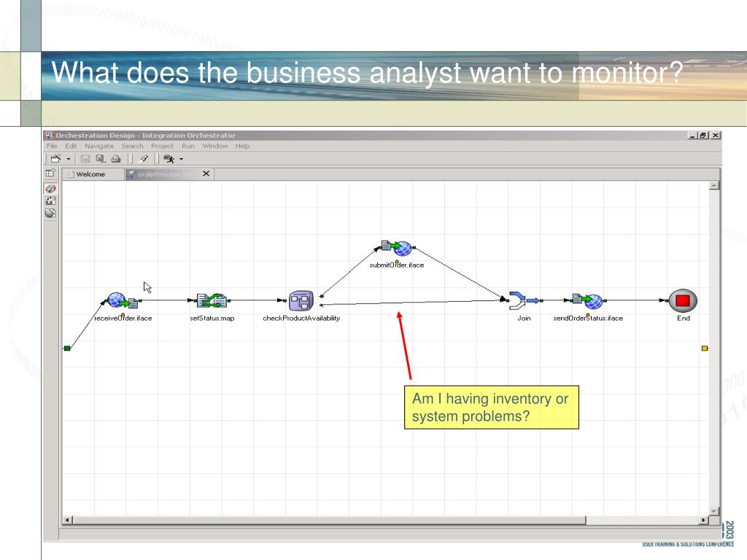Image resolution: width=747 pixels, height=560 pixels.
Task: Click the horizontal scrollbar right arrow
Action: (704, 520)
